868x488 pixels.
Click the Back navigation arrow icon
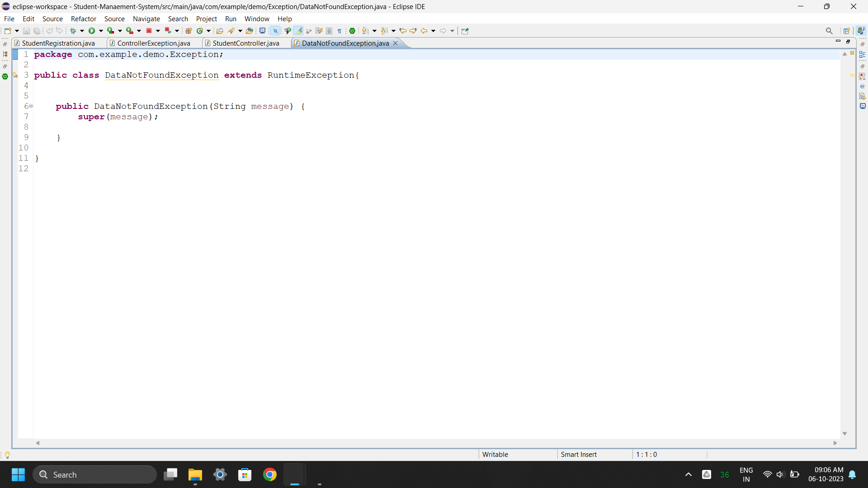coord(424,31)
